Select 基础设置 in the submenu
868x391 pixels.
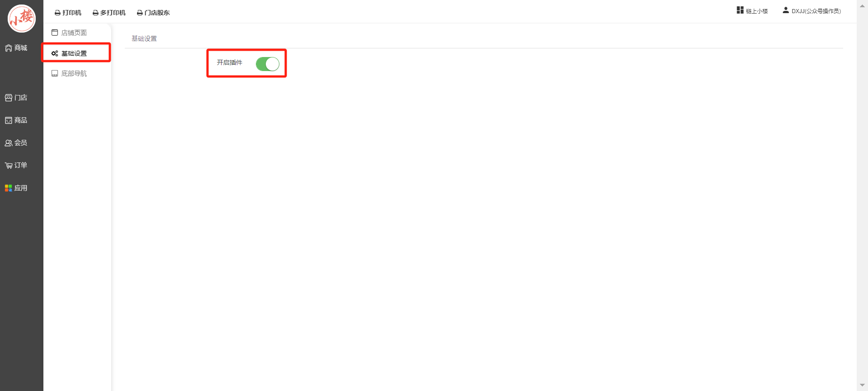click(69, 53)
